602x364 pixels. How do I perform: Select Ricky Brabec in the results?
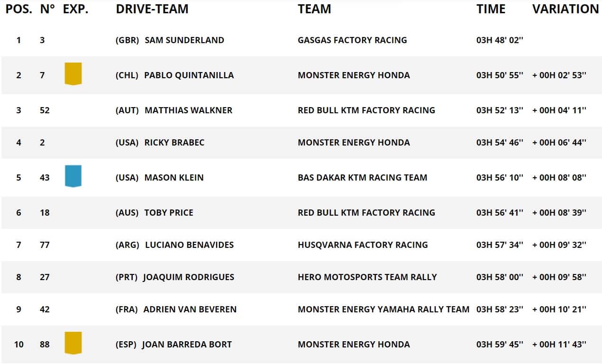174,143
